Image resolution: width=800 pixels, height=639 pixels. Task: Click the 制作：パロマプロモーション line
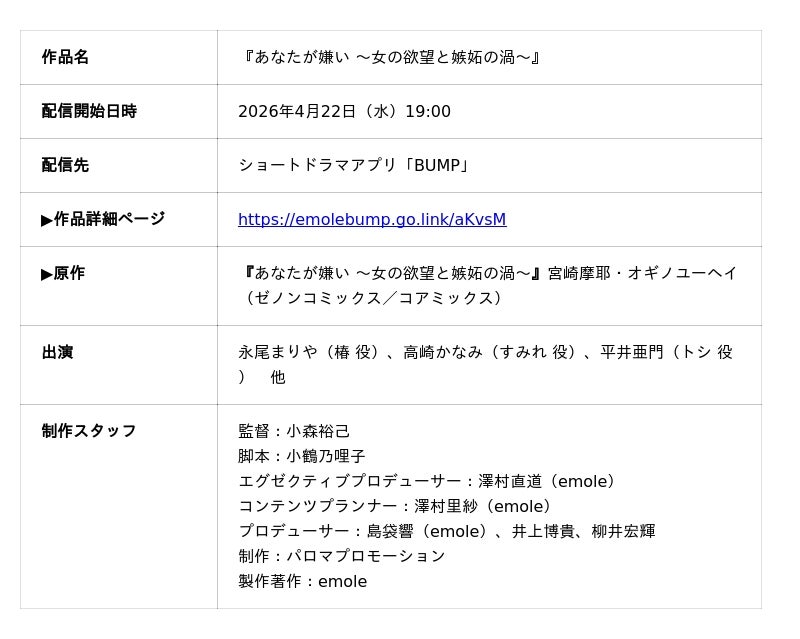(341, 556)
